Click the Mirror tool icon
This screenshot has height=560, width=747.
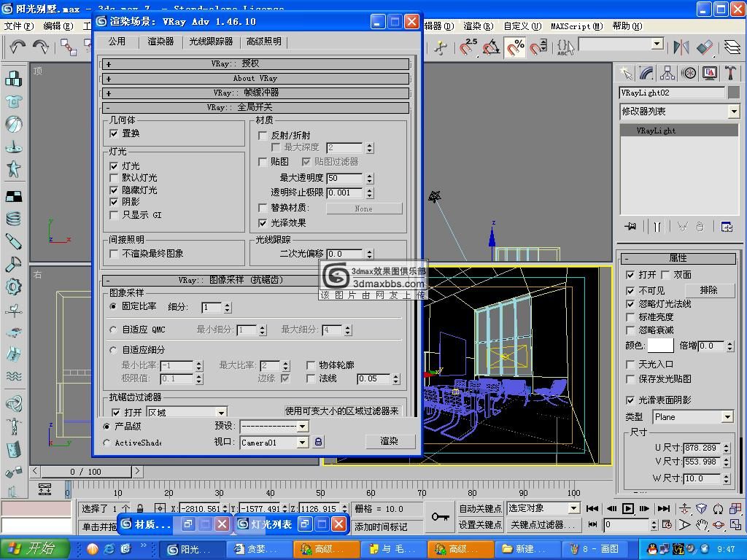click(681, 47)
